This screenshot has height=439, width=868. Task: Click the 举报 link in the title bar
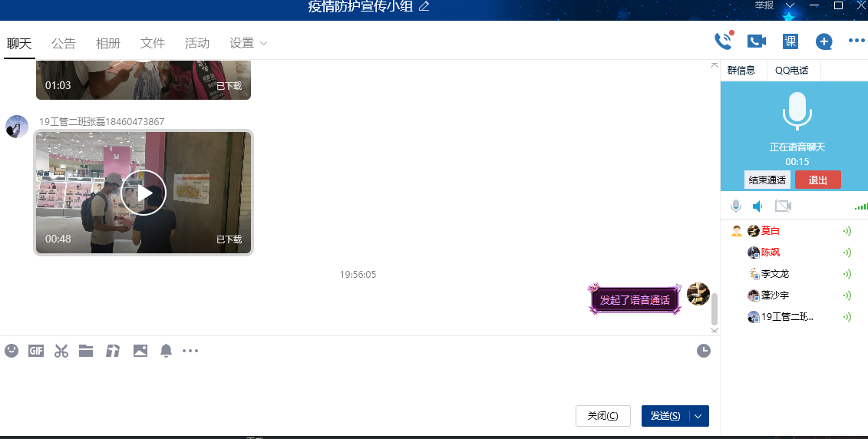(x=764, y=5)
